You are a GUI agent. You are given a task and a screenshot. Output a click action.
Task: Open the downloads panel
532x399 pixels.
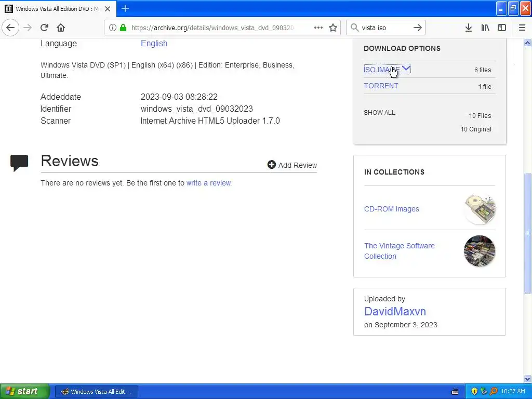(x=469, y=28)
